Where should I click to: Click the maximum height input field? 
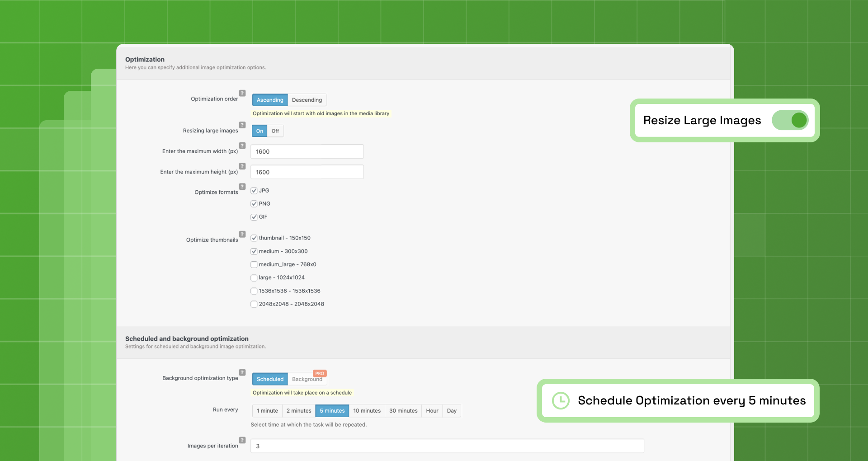[x=307, y=172]
